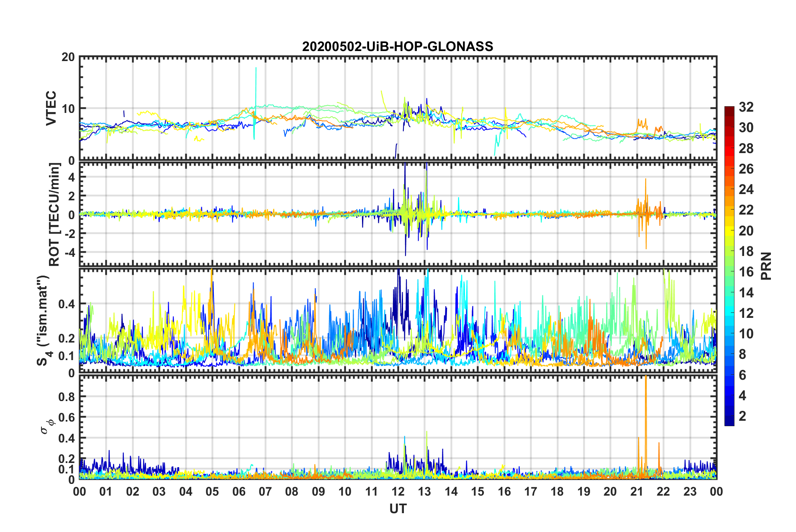Click UT axis hour label "21"

(637, 491)
